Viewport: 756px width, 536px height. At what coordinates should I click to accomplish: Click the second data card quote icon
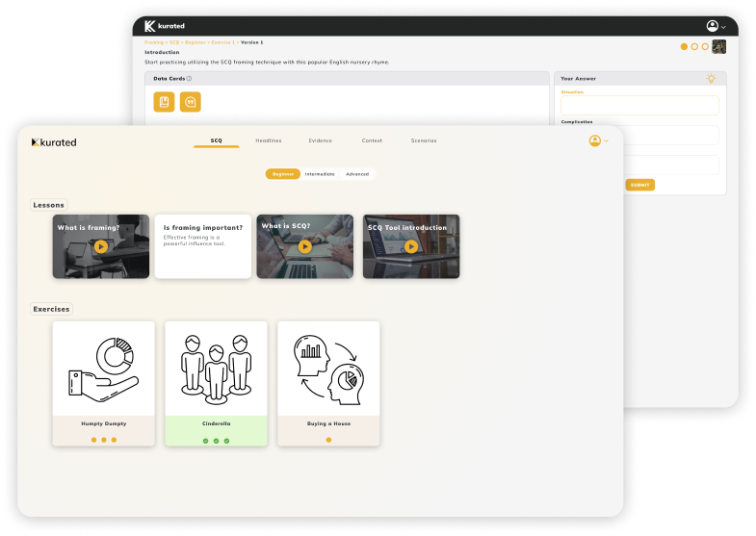[x=190, y=102]
